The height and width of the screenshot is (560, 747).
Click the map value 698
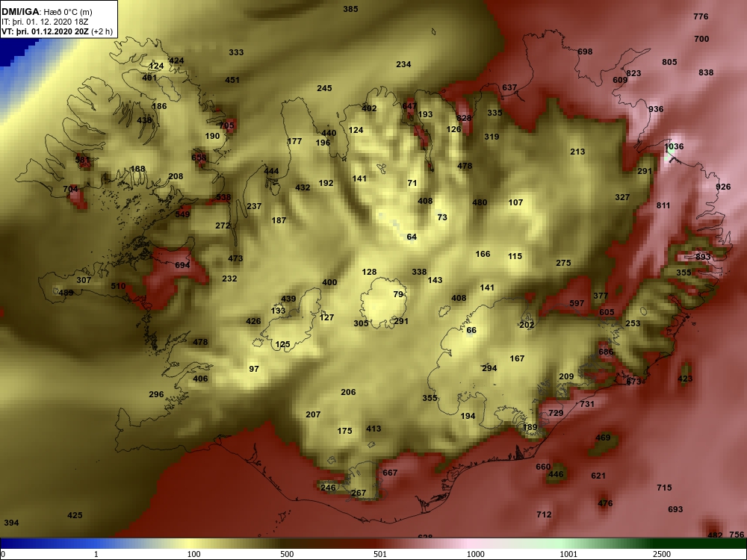[585, 52]
